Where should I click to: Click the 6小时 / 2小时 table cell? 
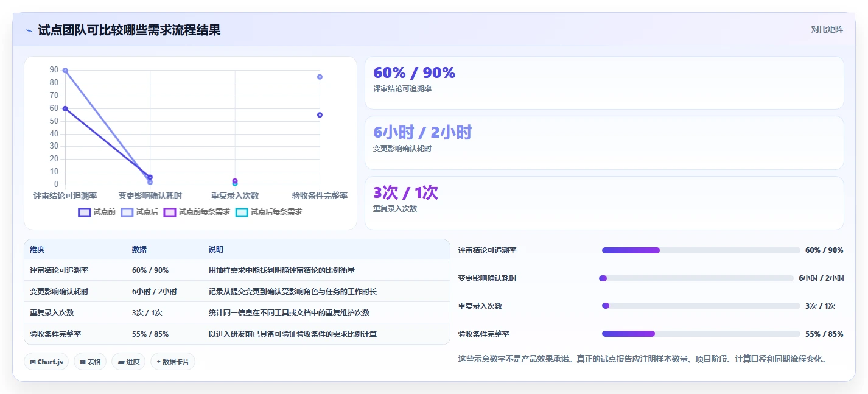click(155, 292)
